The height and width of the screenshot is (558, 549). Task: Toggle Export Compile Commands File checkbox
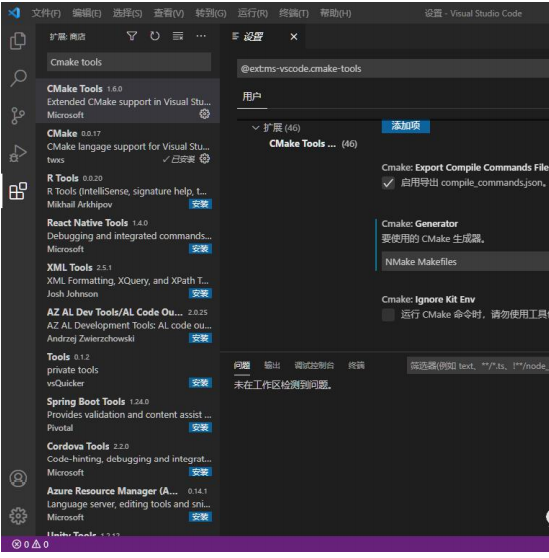pyautogui.click(x=388, y=183)
